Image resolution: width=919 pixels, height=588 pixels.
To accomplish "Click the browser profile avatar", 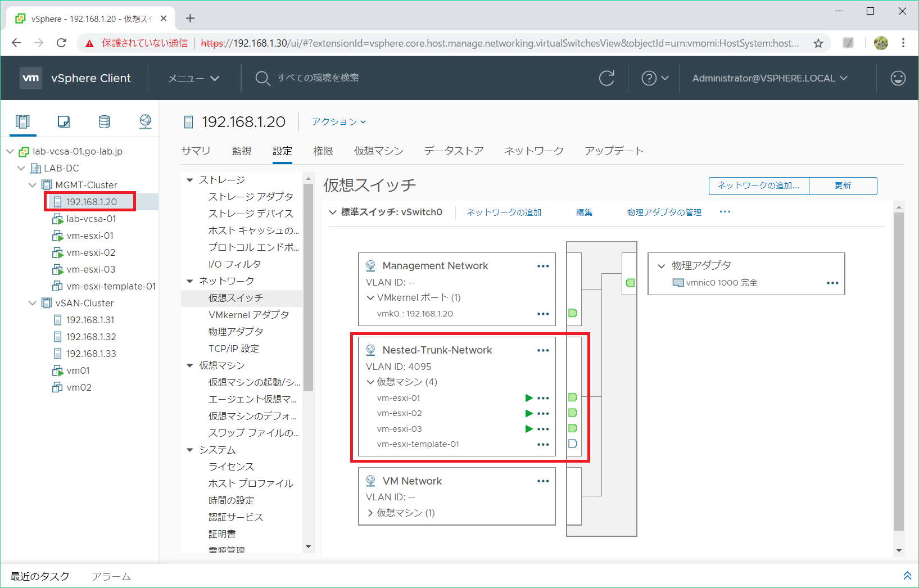I will click(881, 43).
